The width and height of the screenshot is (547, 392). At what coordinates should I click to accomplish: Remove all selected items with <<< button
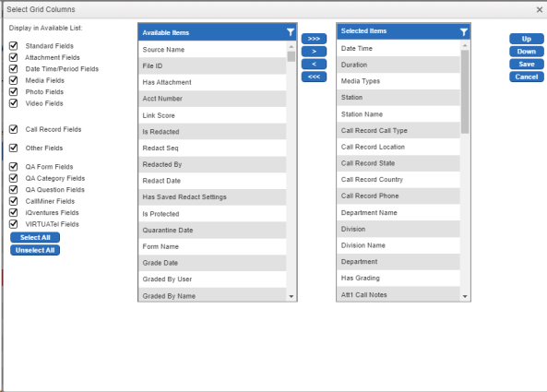(314, 77)
